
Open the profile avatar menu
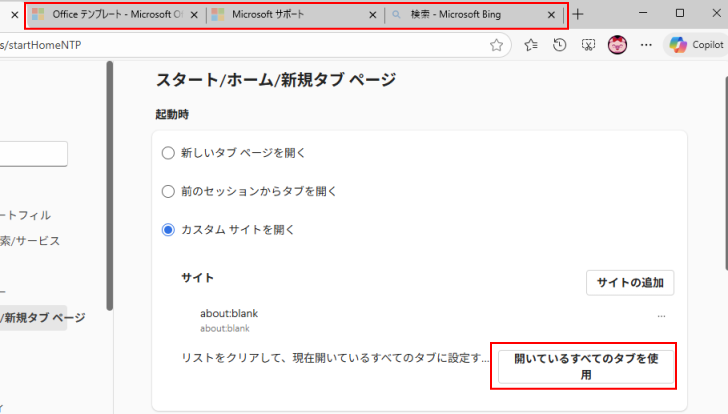click(x=617, y=45)
